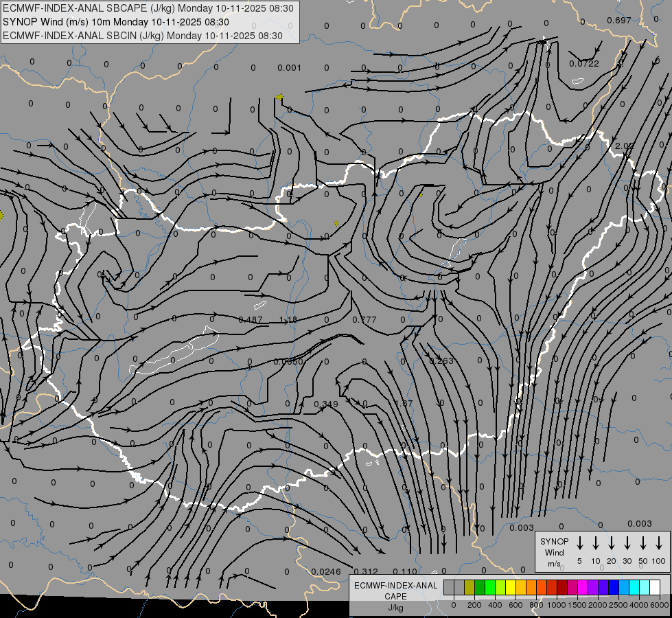
Task: Click the SYNOP Wind 10m title line
Action: coord(116,22)
